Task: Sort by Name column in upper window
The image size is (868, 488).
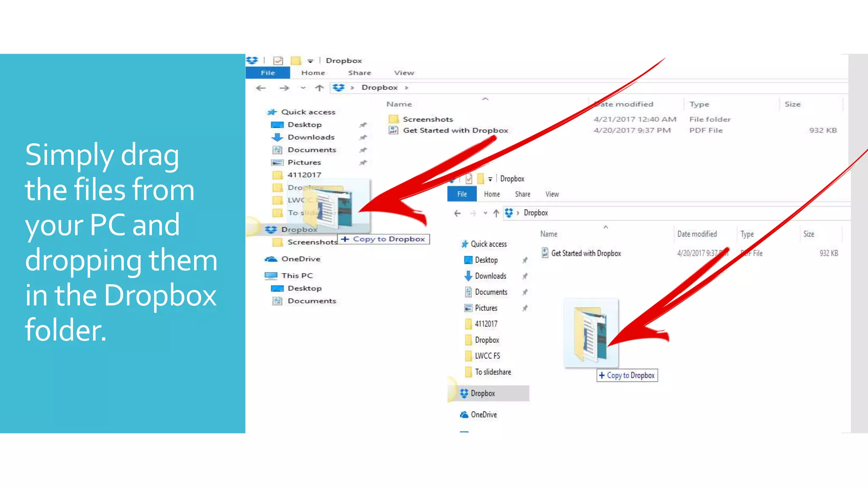Action: coord(399,104)
